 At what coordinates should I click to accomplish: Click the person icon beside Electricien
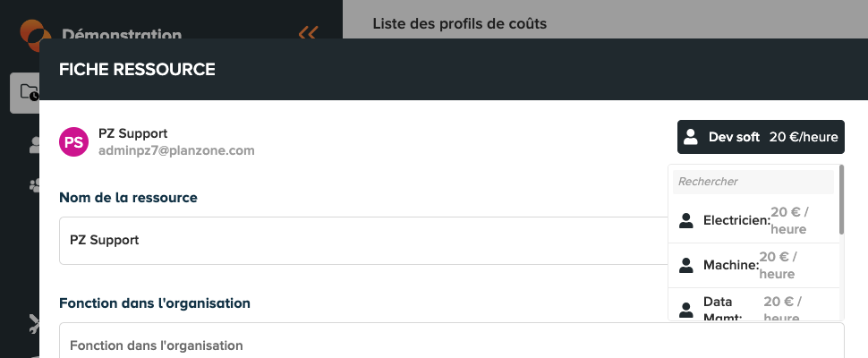click(x=685, y=221)
